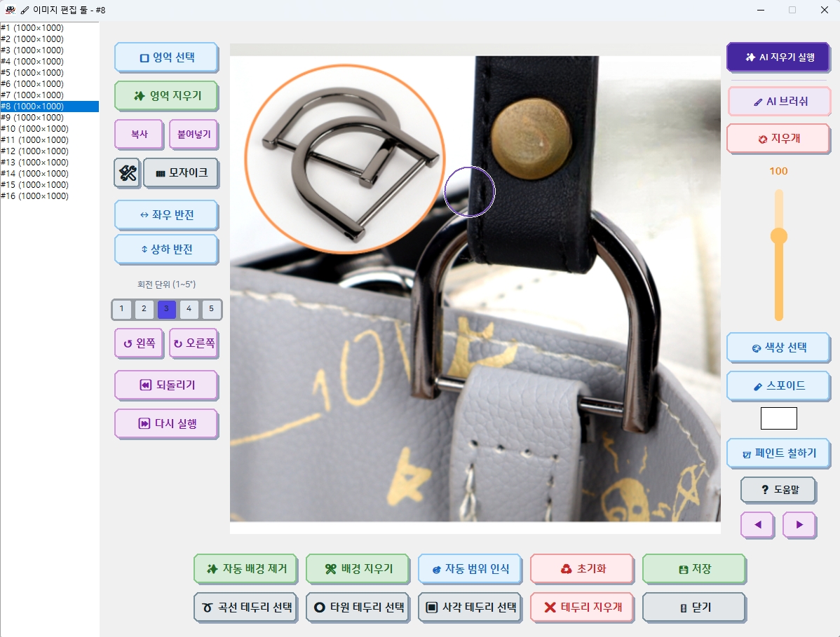Open the 색상 선택 color picker
This screenshot has width=840, height=637.
(778, 348)
